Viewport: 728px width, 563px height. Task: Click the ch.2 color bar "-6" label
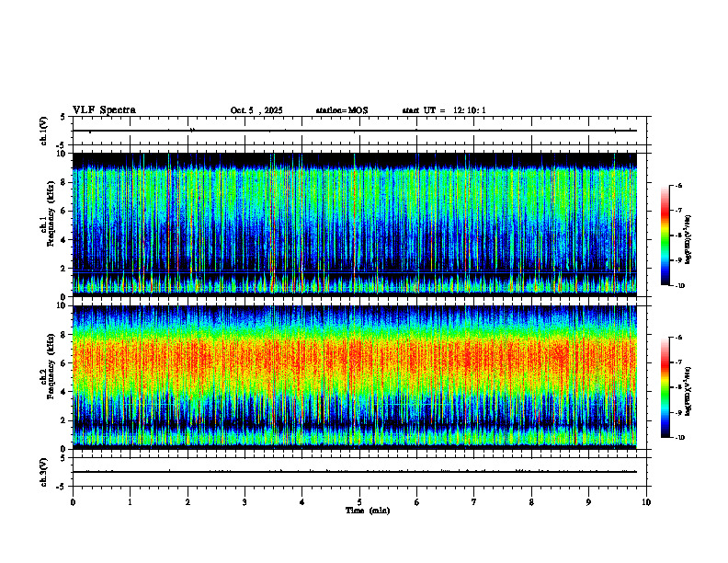[678, 338]
